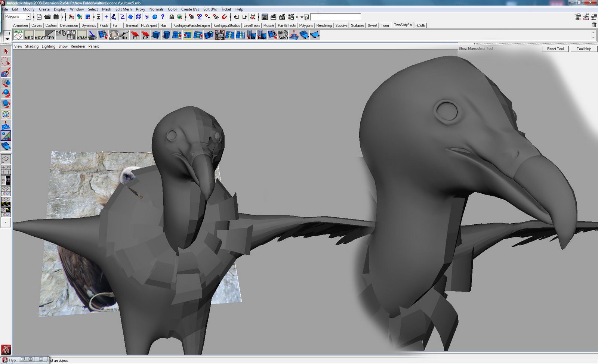Activate the Move tool in the toolbox
This screenshot has height=364, width=598.
(6, 83)
